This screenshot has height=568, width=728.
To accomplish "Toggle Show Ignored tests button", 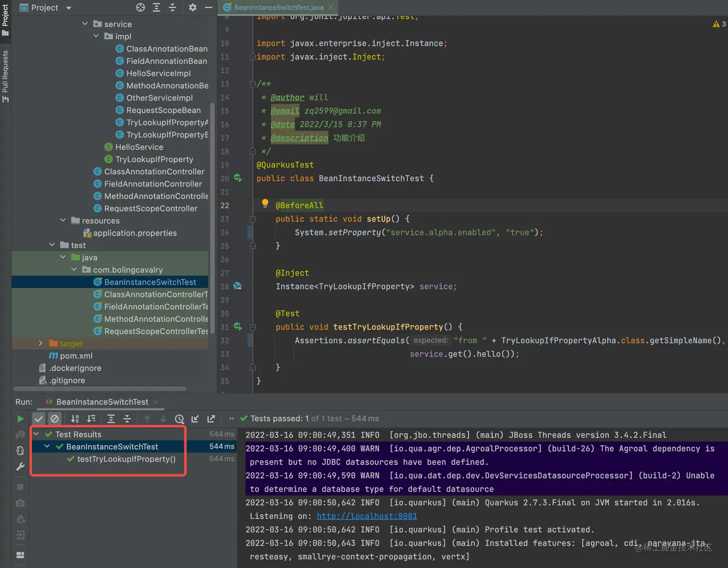I will coord(55,419).
